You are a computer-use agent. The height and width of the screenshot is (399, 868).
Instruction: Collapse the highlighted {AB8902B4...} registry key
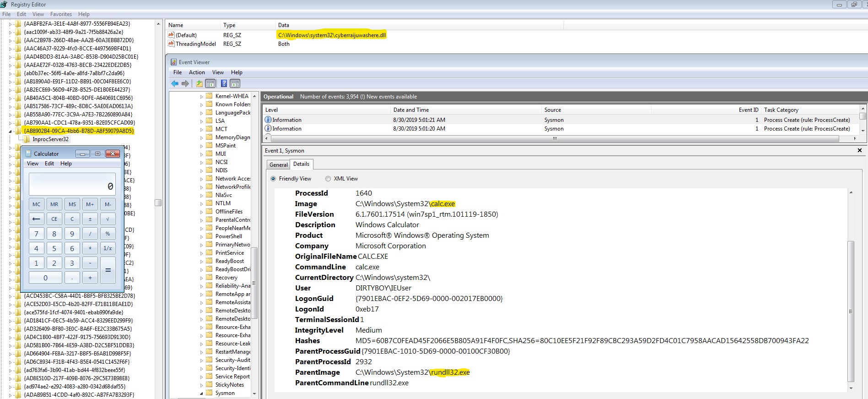[x=11, y=131]
